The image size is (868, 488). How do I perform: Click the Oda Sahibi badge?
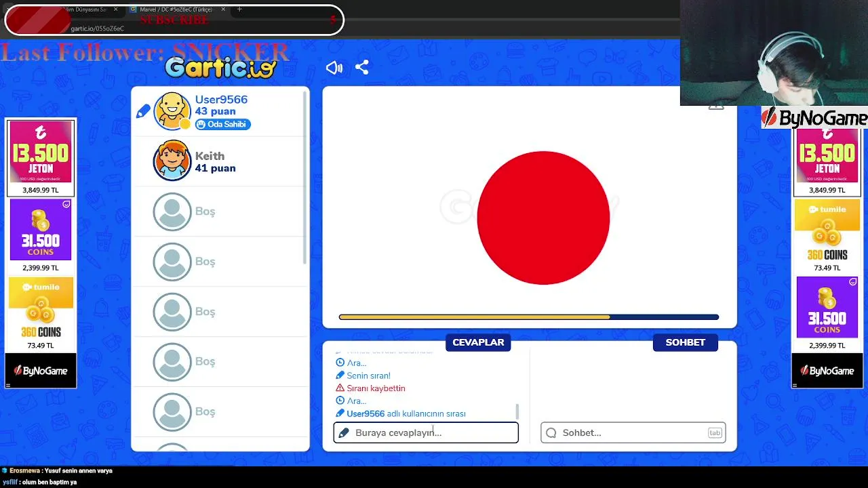[223, 124]
